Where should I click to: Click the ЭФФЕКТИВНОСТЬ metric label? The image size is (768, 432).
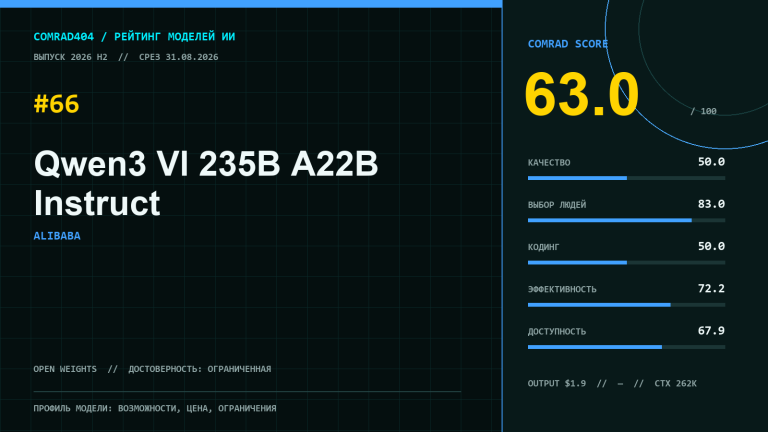tap(562, 289)
